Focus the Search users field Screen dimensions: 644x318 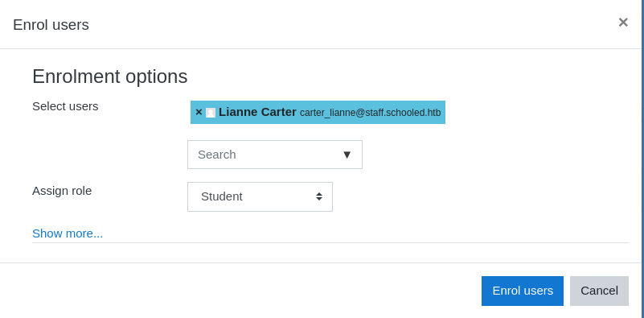point(275,155)
